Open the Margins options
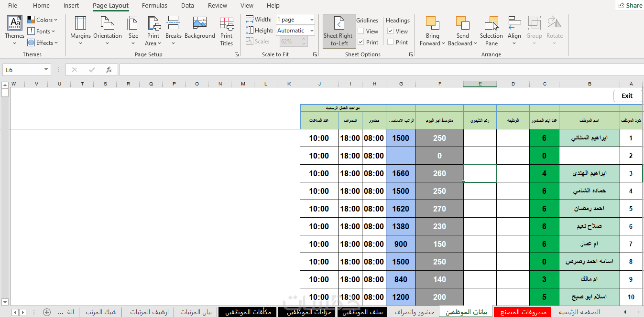The image size is (644, 317). click(x=80, y=31)
